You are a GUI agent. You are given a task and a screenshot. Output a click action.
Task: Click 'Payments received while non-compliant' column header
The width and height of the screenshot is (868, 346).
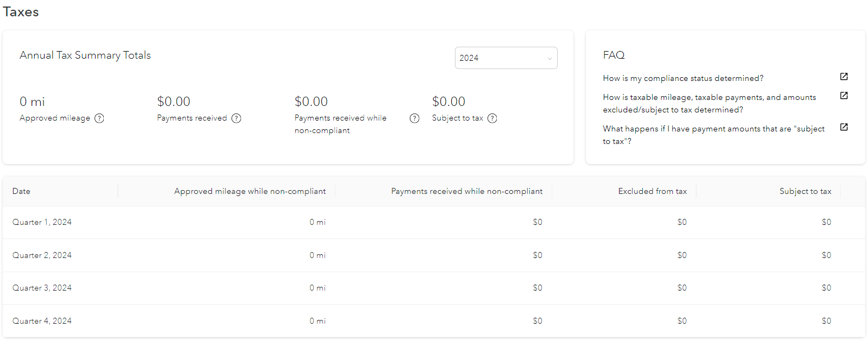(466, 191)
